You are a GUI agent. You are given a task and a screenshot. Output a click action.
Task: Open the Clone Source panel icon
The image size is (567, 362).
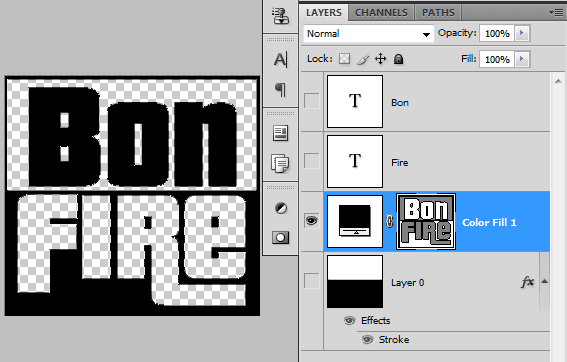tap(281, 16)
